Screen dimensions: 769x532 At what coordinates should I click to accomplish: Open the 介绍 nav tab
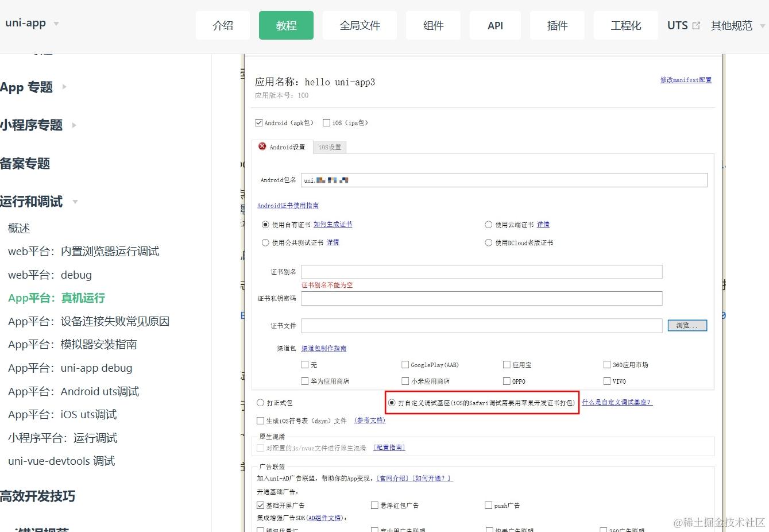[223, 25]
